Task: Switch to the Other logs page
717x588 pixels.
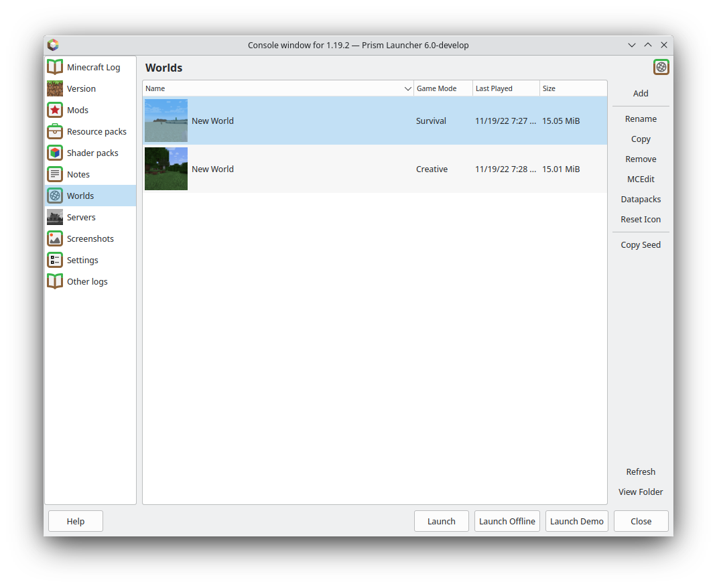Action: (x=87, y=281)
